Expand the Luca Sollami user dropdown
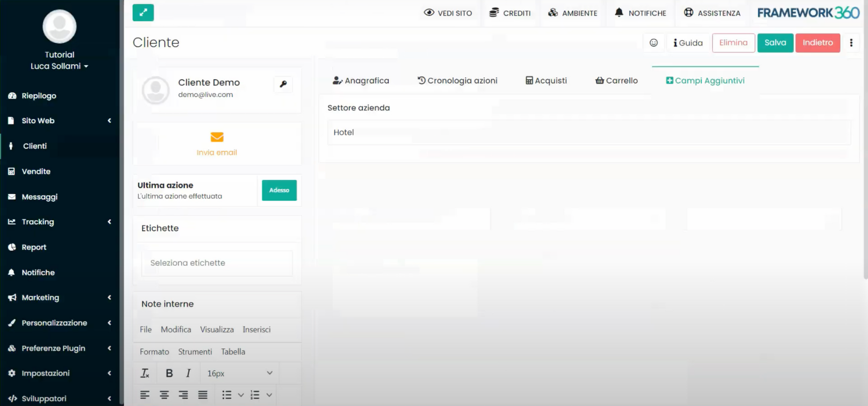 point(59,66)
